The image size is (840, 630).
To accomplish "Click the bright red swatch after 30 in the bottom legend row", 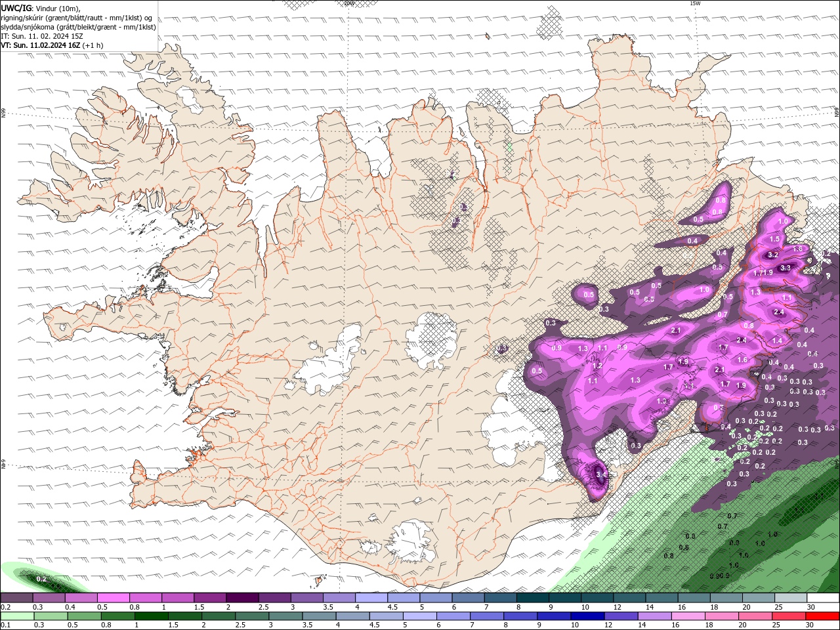I will [x=822, y=616].
